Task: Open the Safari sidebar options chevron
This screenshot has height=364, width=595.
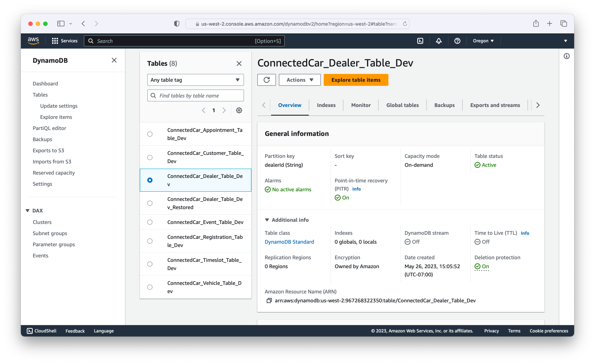Action: 71,23
